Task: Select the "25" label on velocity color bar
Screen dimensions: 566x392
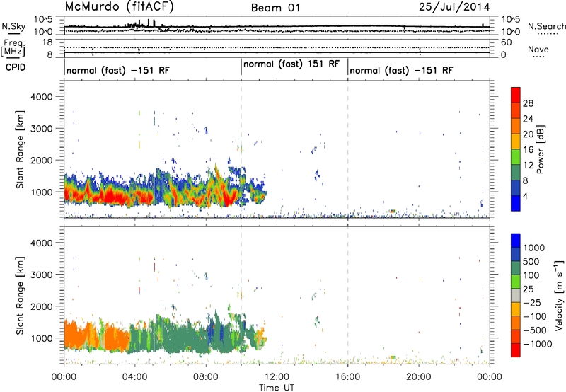Action: tap(528, 289)
